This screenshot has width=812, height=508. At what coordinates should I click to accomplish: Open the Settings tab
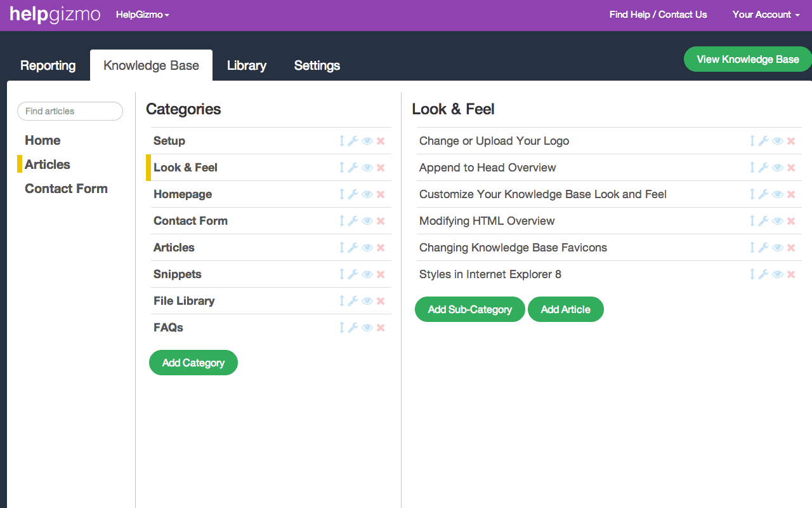317,65
